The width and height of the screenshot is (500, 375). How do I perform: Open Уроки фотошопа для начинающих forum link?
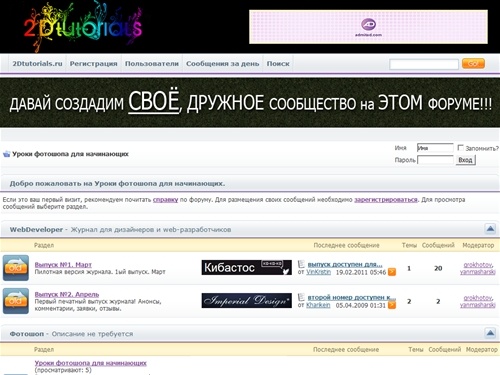pyautogui.click(x=90, y=363)
